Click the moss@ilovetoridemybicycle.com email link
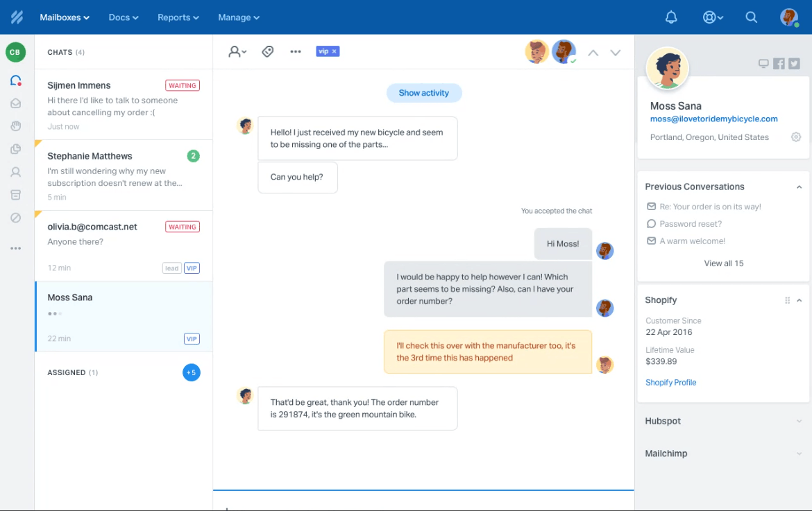The width and height of the screenshot is (812, 511). tap(713, 119)
